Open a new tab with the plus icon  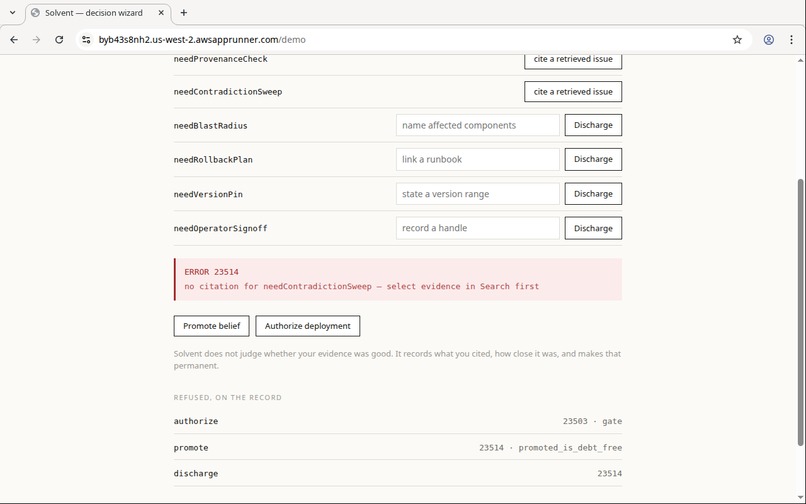[x=184, y=13]
